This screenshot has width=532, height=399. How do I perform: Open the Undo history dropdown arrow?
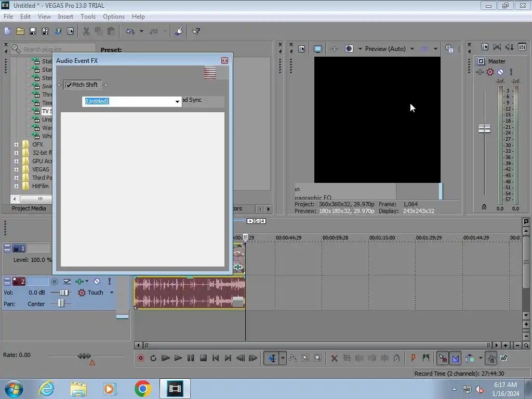point(141,31)
